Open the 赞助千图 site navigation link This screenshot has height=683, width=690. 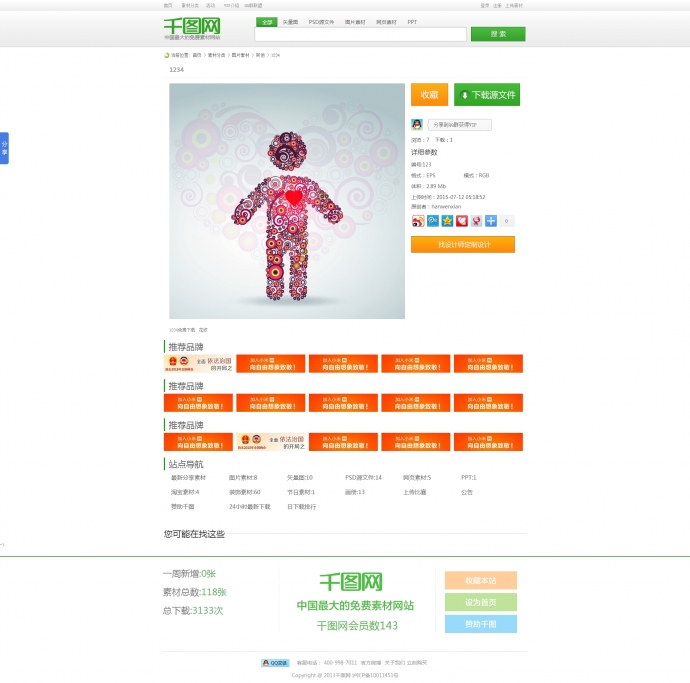[x=183, y=507]
